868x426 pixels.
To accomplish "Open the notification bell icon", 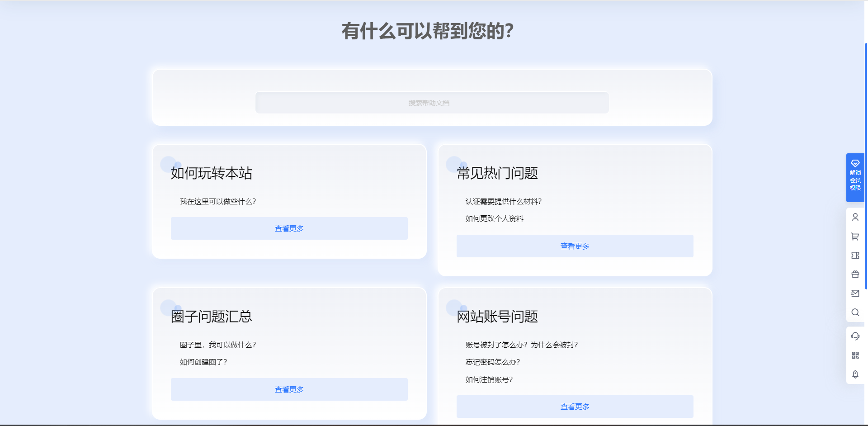I will point(855,374).
